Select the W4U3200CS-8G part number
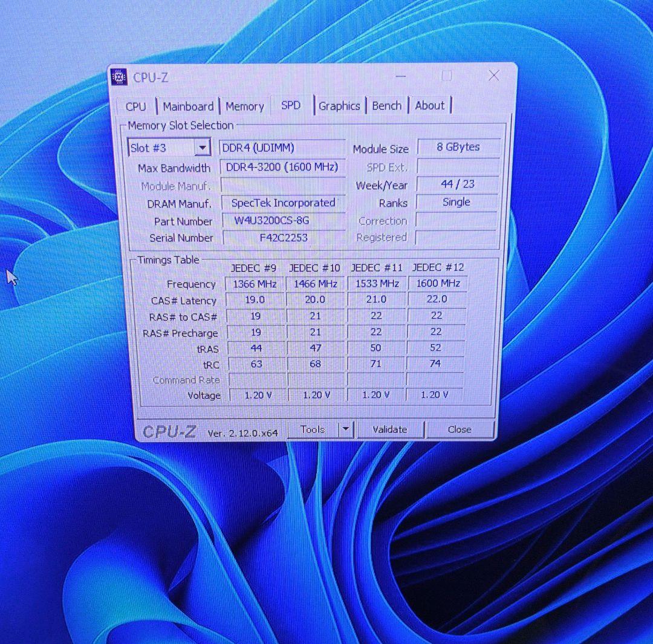 pyautogui.click(x=271, y=220)
